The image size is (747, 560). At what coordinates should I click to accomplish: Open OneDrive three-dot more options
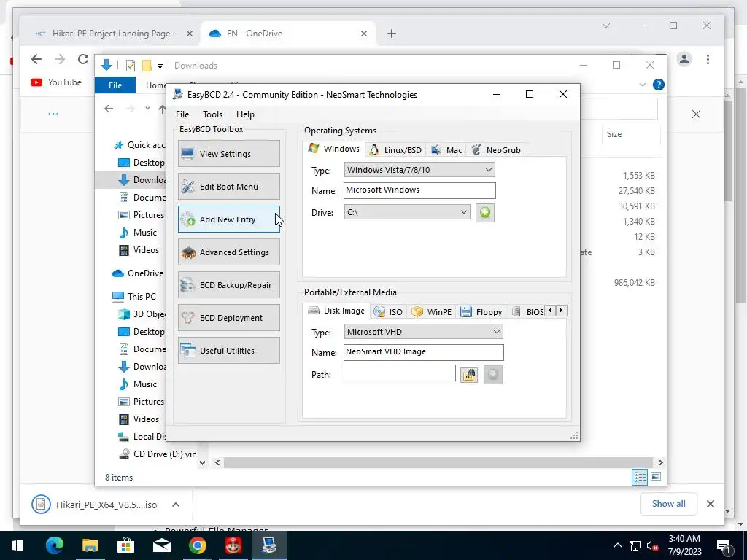point(53,114)
